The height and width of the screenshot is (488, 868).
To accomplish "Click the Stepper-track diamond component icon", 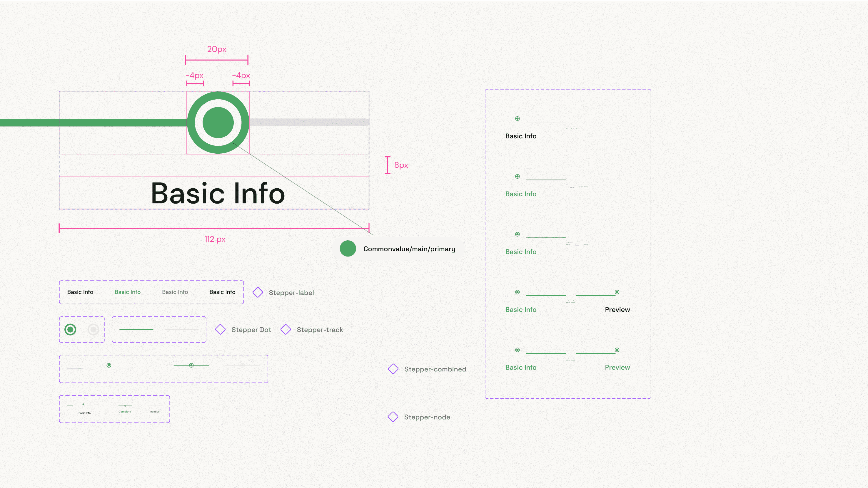I will click(286, 329).
